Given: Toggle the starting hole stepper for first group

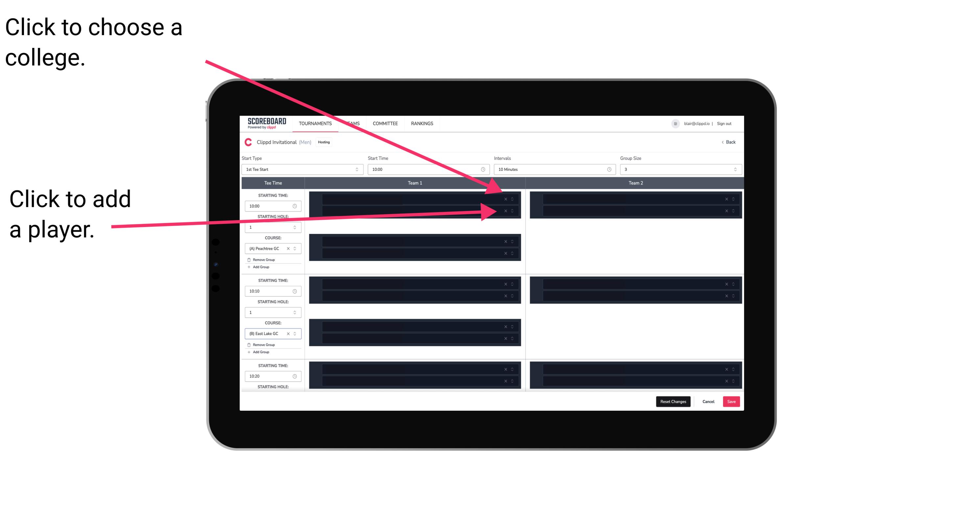Looking at the screenshot, I should [x=295, y=227].
